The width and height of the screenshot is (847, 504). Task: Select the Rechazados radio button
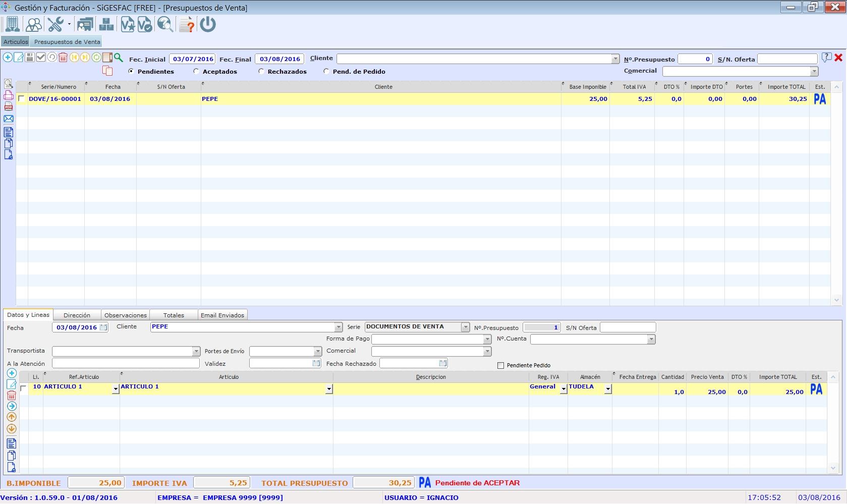[x=261, y=71]
